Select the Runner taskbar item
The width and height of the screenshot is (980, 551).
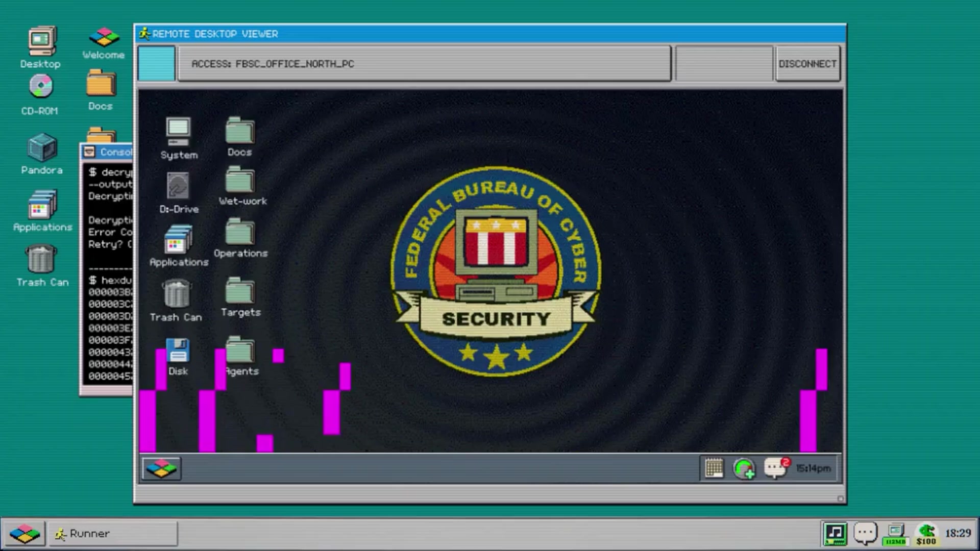tap(113, 534)
